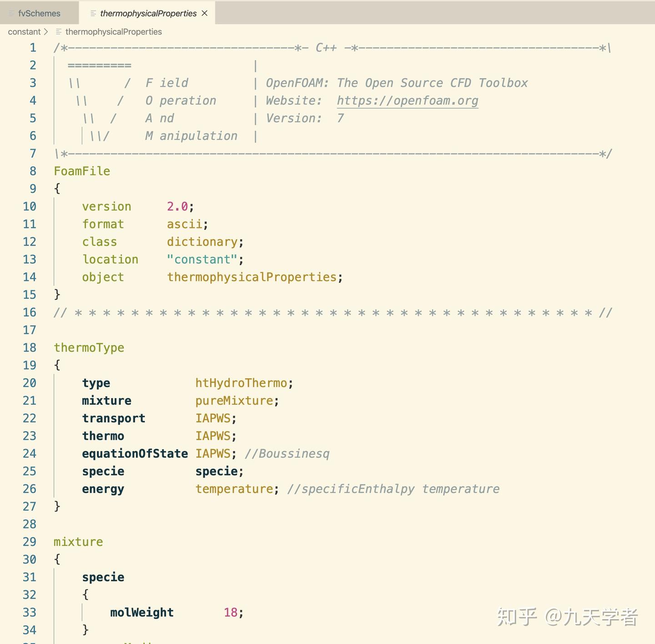Click the C++ marker in line 1
The image size is (655, 644).
coord(326,48)
